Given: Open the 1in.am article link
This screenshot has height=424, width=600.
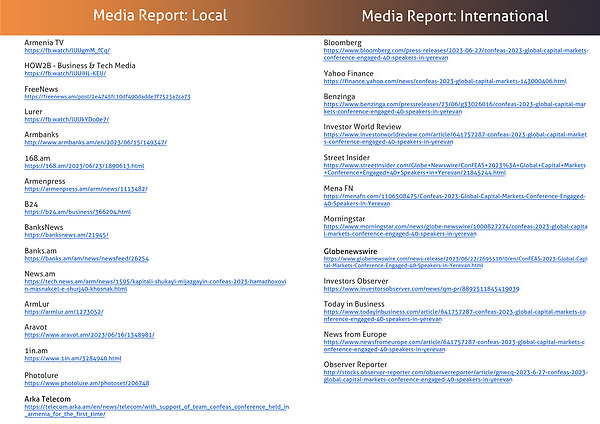Looking at the screenshot, I should click(73, 358).
